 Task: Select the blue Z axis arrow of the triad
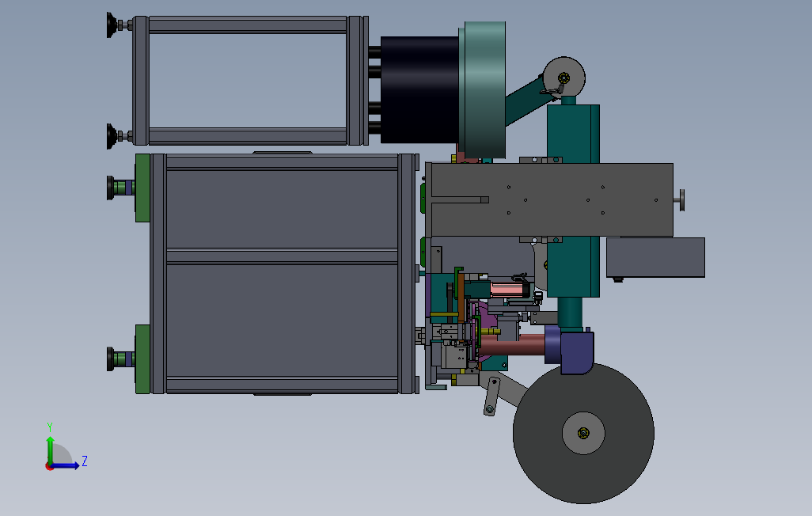pos(65,465)
